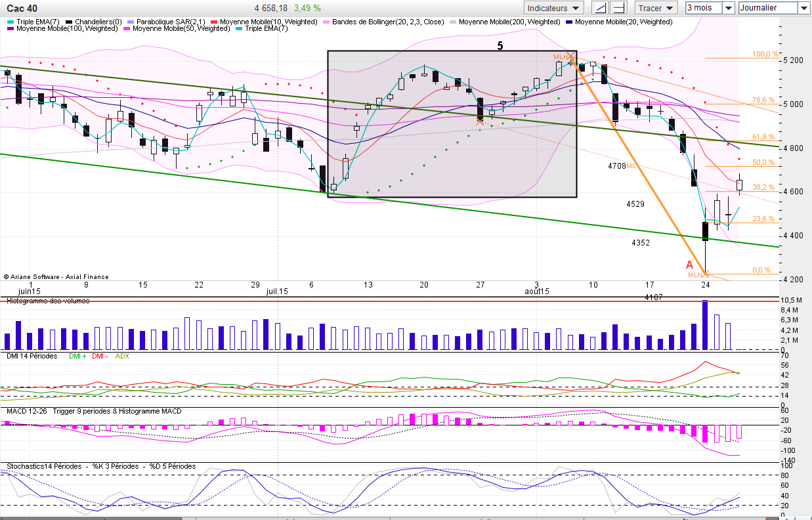Expand the interval arrow beside Journalier
The width and height of the screenshot is (812, 520).
click(x=804, y=8)
